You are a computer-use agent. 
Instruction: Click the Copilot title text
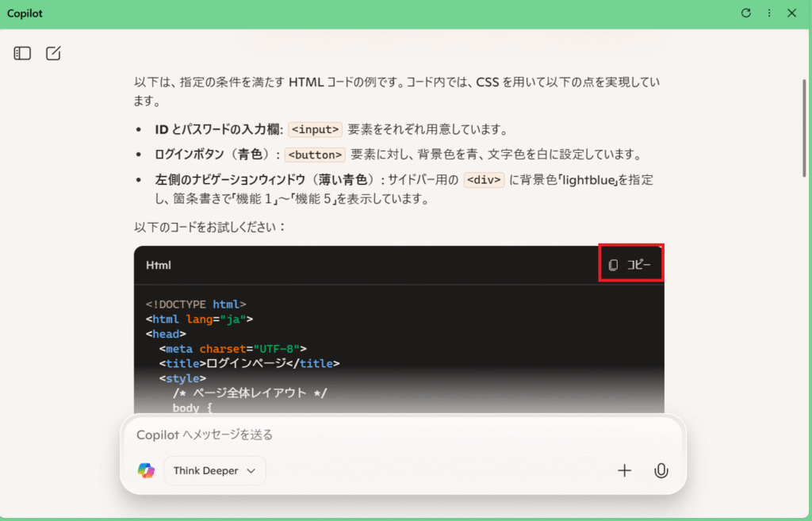point(25,13)
